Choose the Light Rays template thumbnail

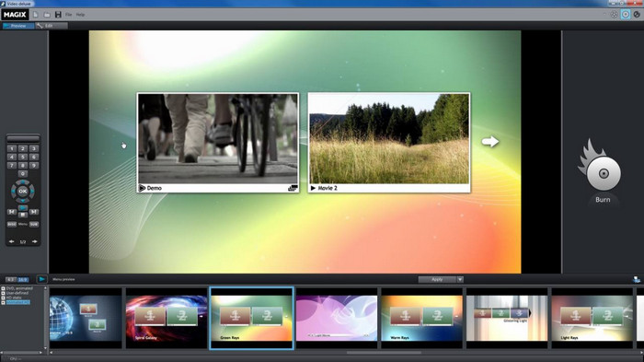pos(592,318)
